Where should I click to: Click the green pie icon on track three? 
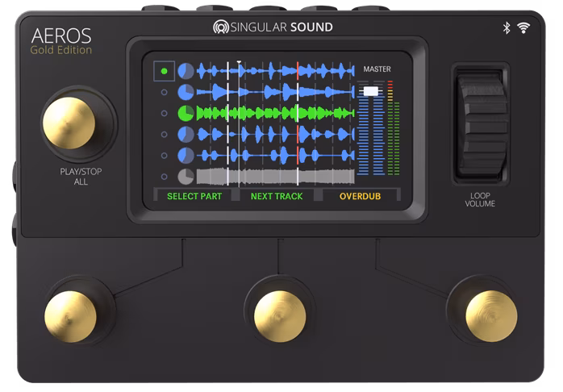click(x=186, y=113)
